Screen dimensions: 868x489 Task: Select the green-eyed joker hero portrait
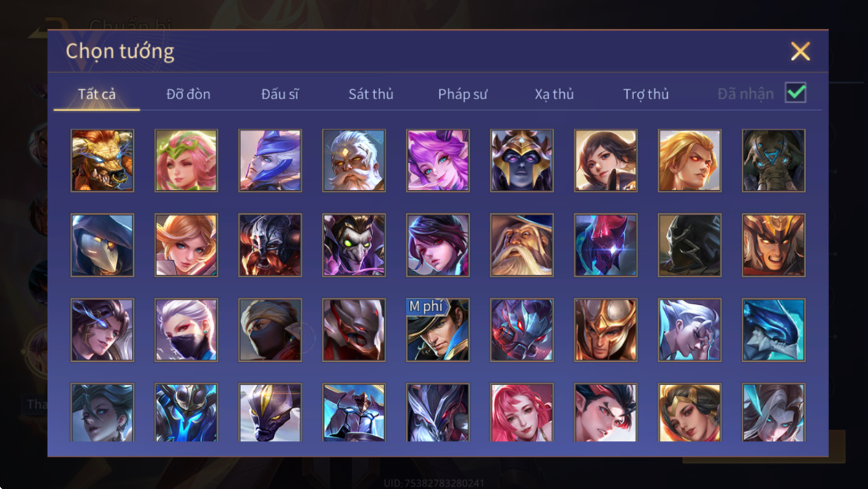click(354, 246)
